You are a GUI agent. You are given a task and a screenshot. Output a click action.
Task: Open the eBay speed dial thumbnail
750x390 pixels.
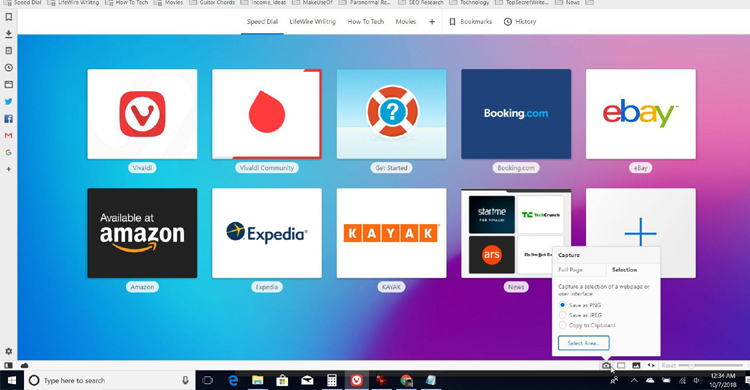coord(640,114)
